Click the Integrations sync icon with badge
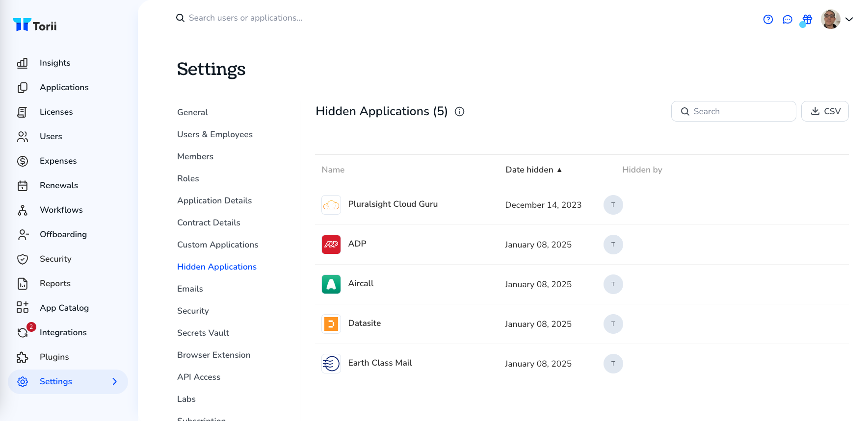Image resolution: width=868 pixels, height=421 pixels. click(23, 332)
